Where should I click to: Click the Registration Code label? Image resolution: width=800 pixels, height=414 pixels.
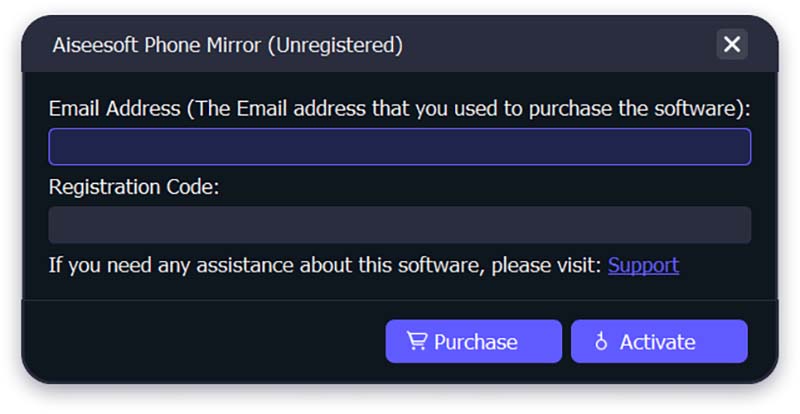tap(134, 187)
